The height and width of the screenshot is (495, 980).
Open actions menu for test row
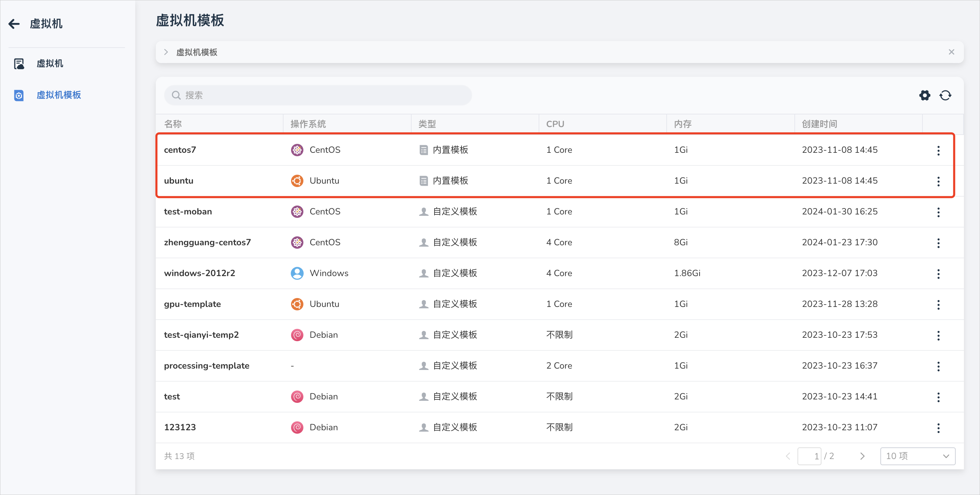939,397
